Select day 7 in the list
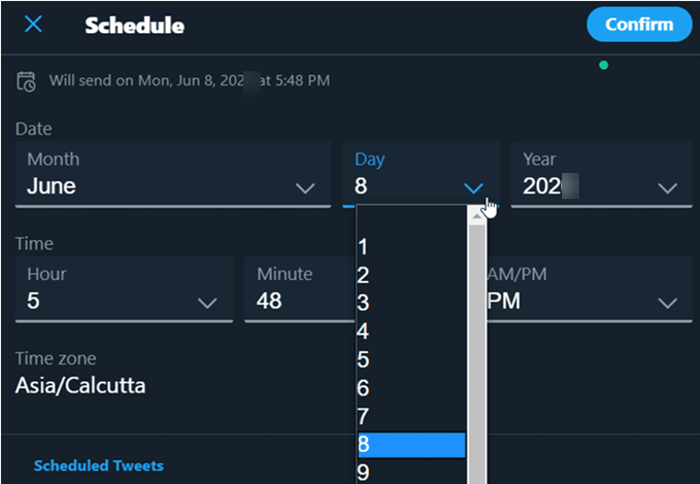Screen dimensions: 700x484 click(411, 417)
